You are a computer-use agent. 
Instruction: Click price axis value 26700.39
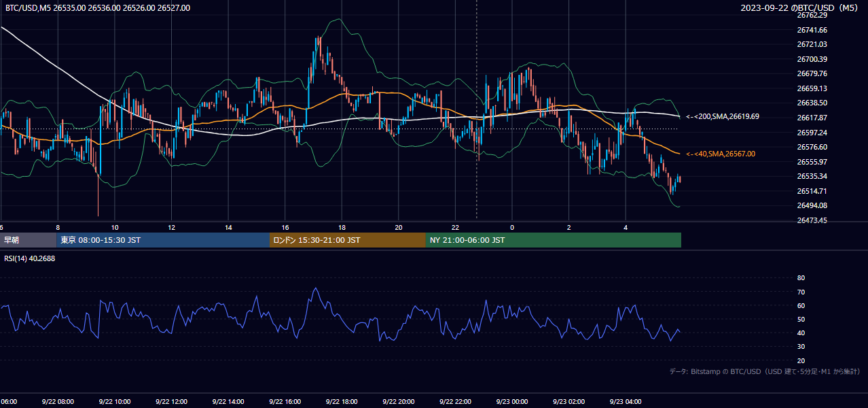[812, 59]
